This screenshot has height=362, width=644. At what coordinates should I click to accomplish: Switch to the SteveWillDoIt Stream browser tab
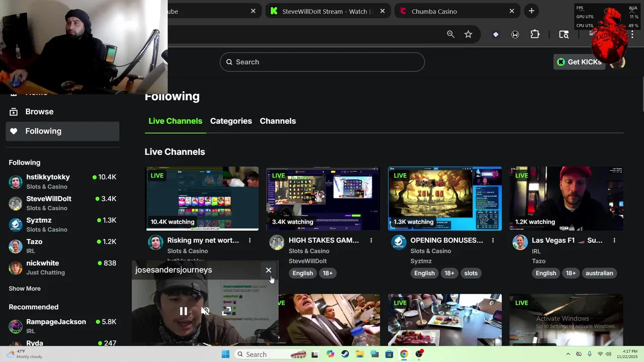[x=328, y=11]
